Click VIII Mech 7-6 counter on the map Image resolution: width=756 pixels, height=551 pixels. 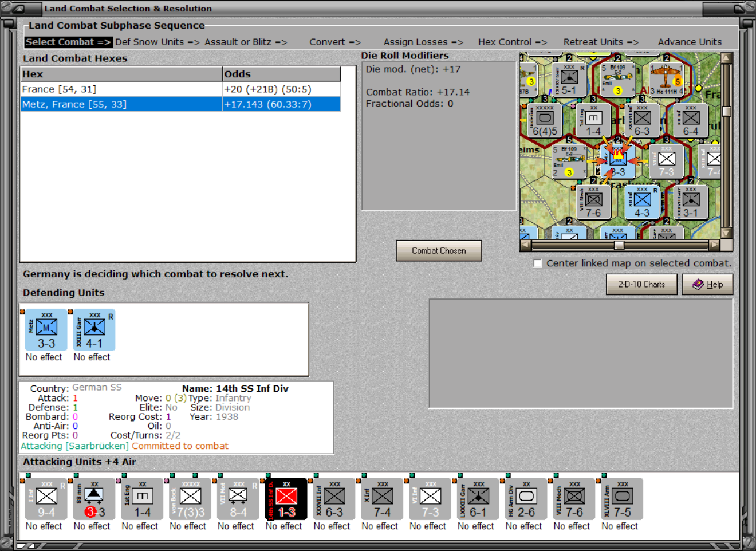[593, 203]
